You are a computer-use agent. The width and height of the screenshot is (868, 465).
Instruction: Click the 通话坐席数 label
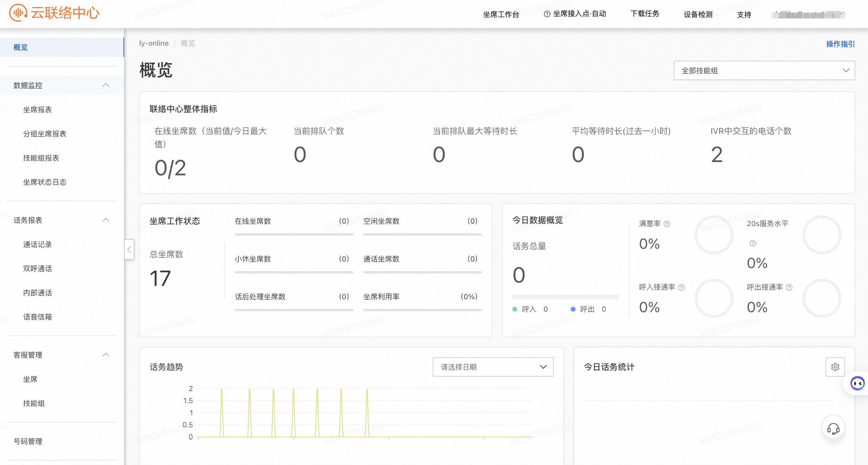pyautogui.click(x=381, y=259)
